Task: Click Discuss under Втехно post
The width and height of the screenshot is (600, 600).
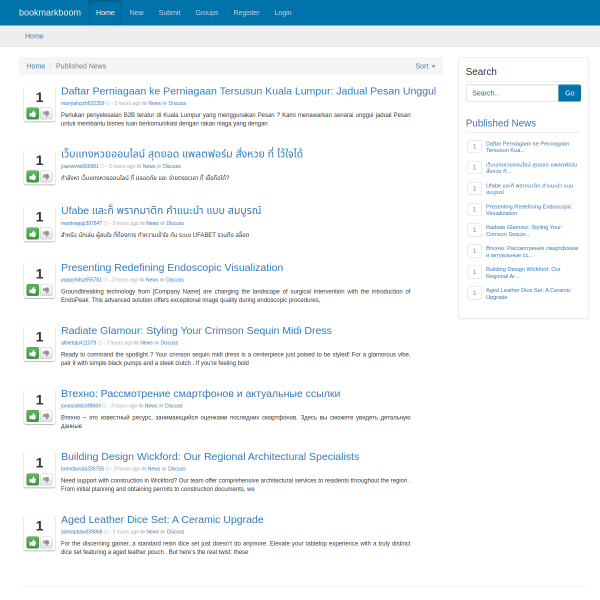Action: point(174,406)
